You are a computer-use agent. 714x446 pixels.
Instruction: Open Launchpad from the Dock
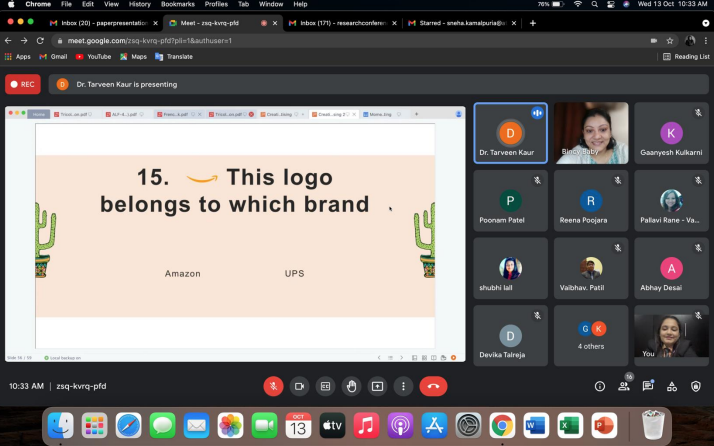pos(95,425)
